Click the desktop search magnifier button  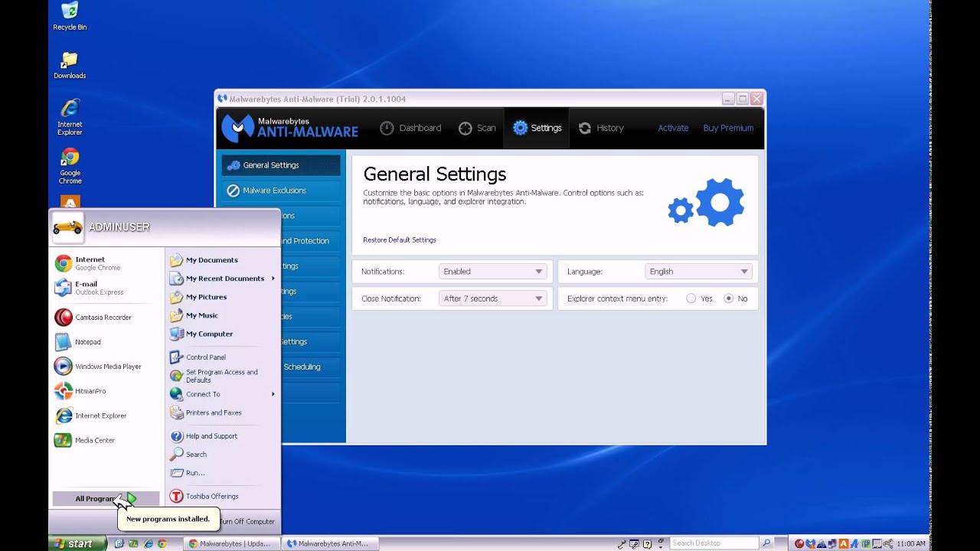(766, 543)
